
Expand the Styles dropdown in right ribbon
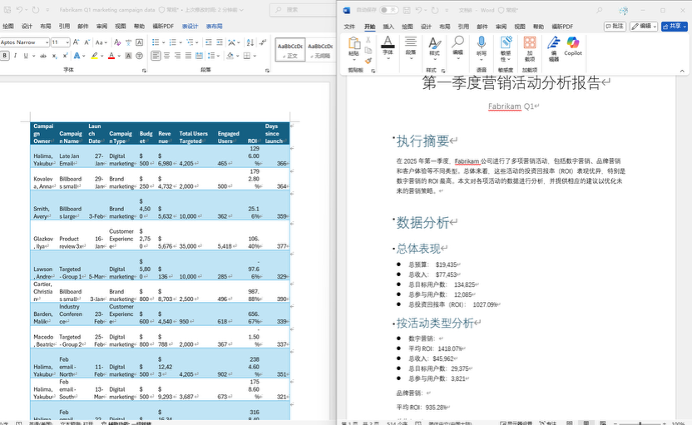[x=433, y=46]
